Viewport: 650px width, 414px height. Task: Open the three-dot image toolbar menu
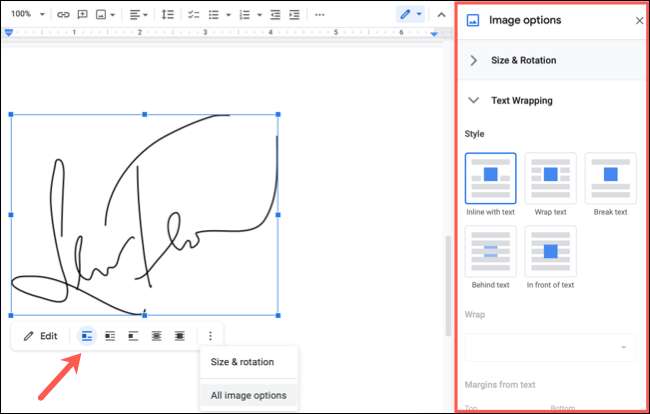[x=210, y=336]
